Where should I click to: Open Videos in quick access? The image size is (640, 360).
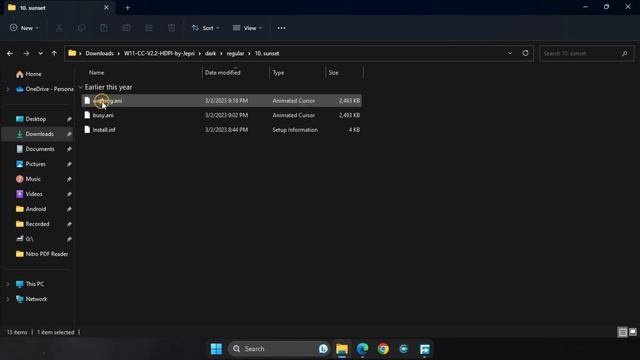(29, 194)
